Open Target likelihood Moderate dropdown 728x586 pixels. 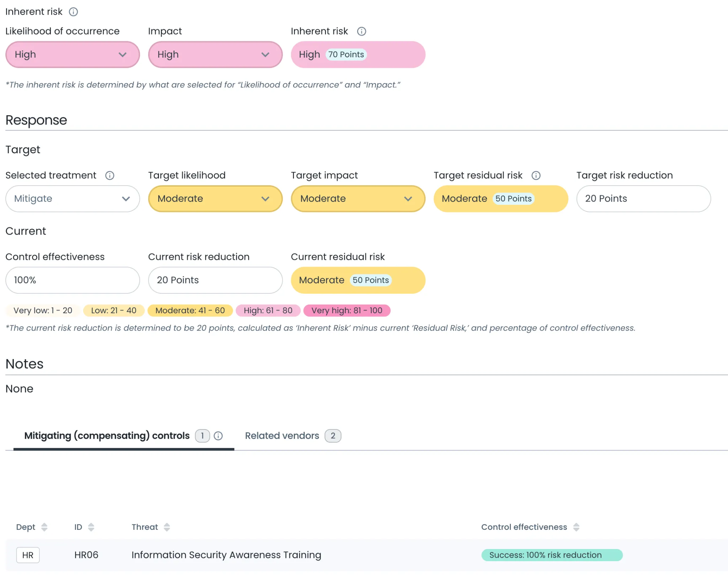point(215,198)
